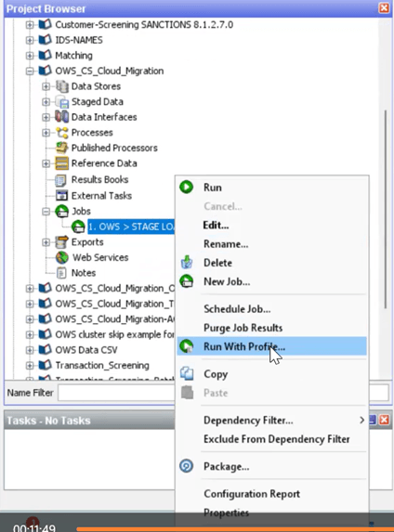Expand the Staged Data node

46,102
